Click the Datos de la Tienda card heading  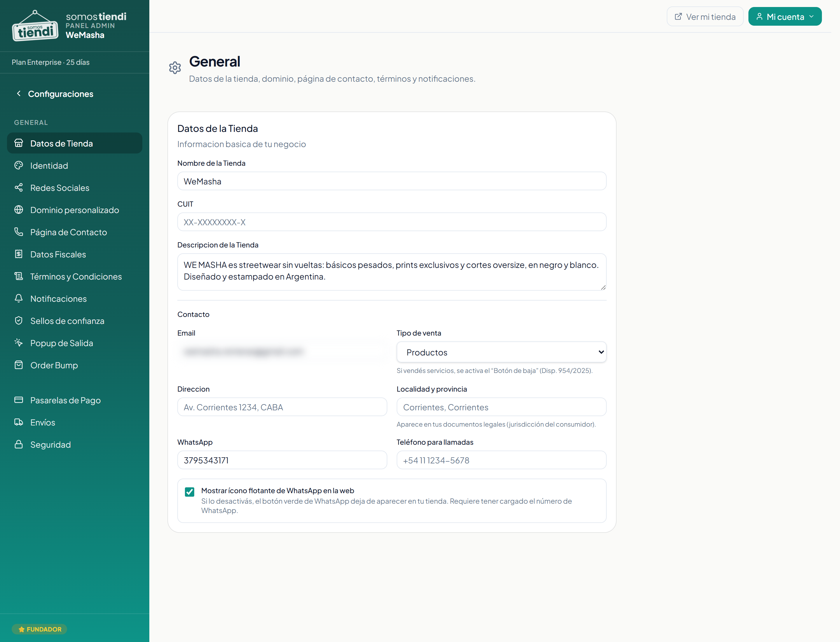point(217,128)
